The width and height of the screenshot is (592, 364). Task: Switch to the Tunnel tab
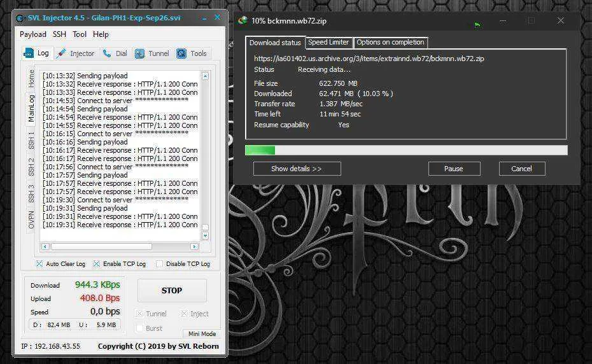(x=152, y=53)
